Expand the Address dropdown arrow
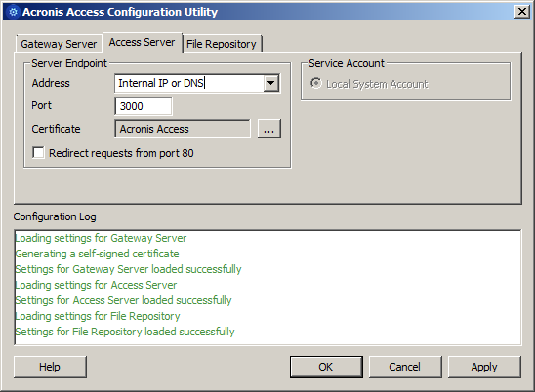Viewport: 535px width, 392px height. coord(270,83)
